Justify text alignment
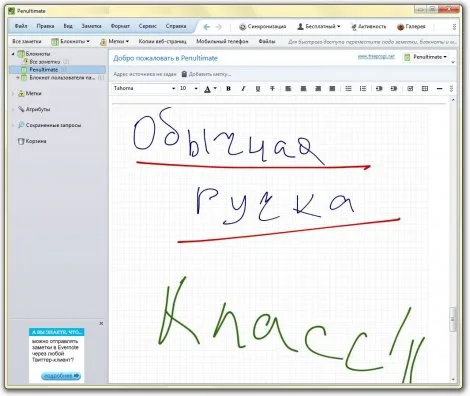 click(x=332, y=89)
